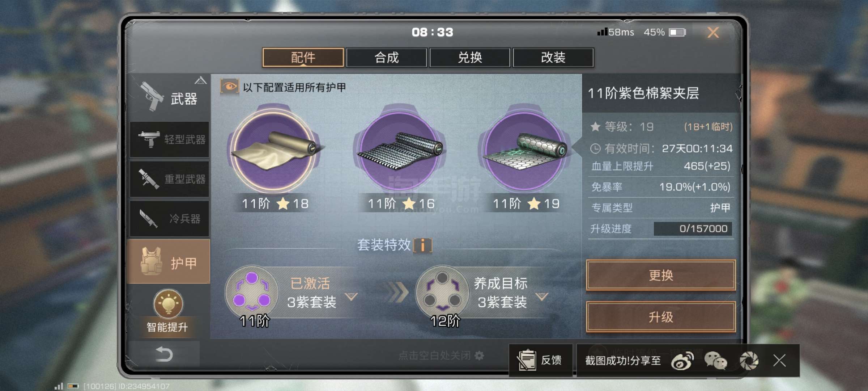Click the 更换 button
The image size is (868, 391).
point(661,275)
